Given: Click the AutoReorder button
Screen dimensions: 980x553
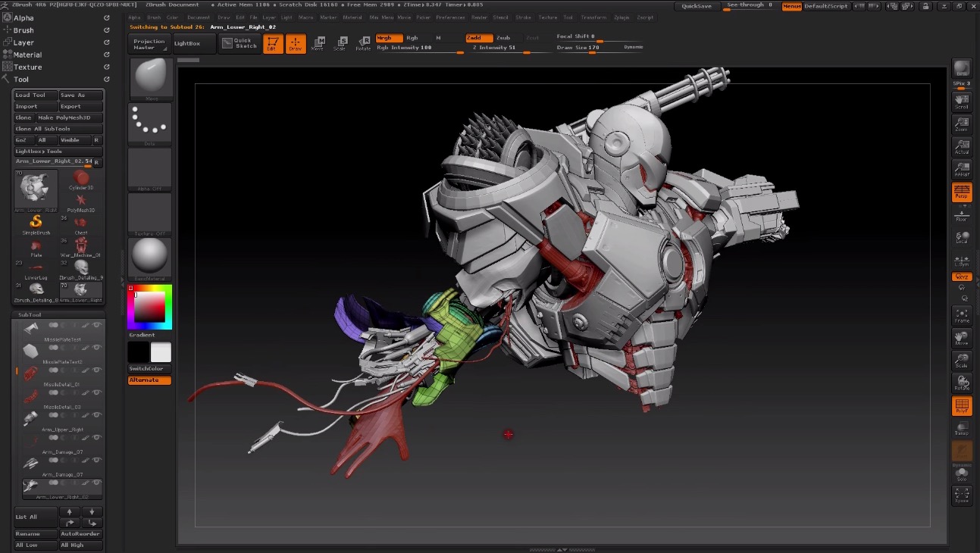Looking at the screenshot, I should 80,534.
